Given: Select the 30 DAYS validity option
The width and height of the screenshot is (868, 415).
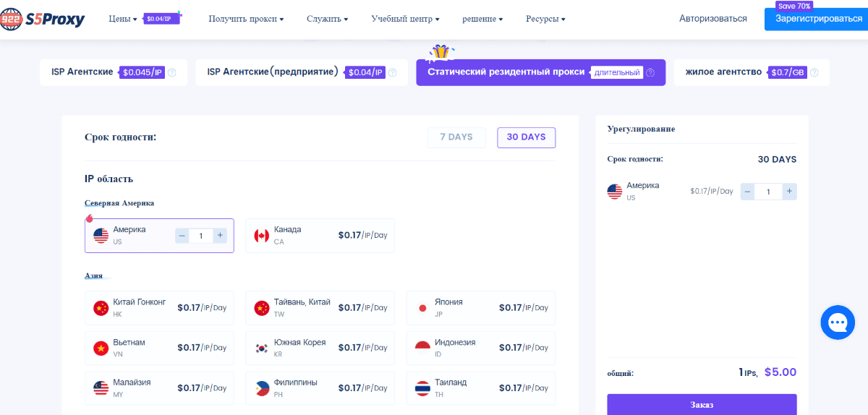Looking at the screenshot, I should tap(527, 137).
